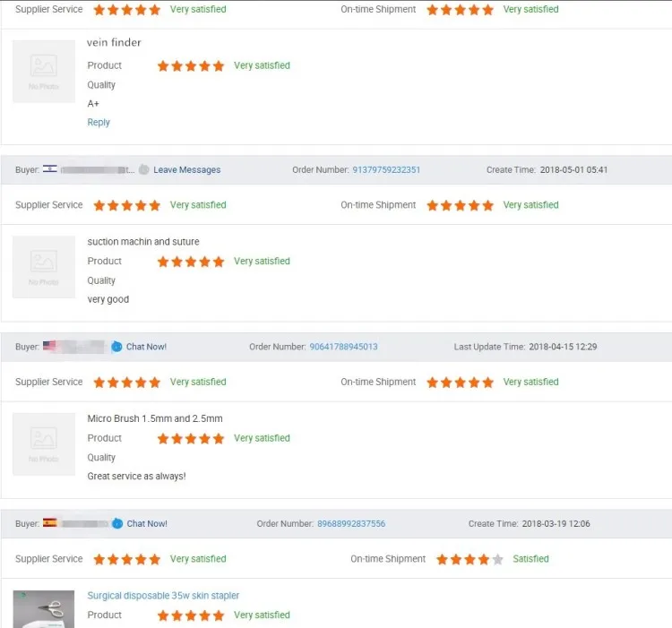Image resolution: width=672 pixels, height=628 pixels.
Task: Click the Israel flag in the buyer row
Action: click(49, 168)
